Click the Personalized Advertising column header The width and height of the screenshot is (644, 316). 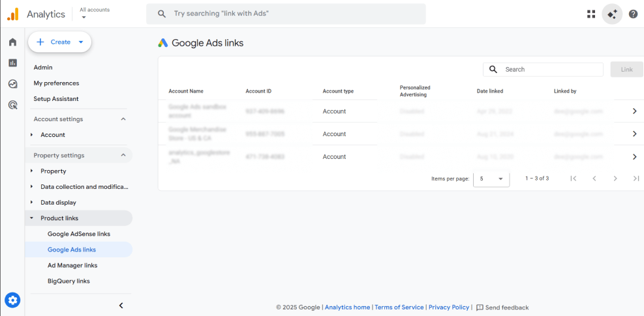(415, 91)
